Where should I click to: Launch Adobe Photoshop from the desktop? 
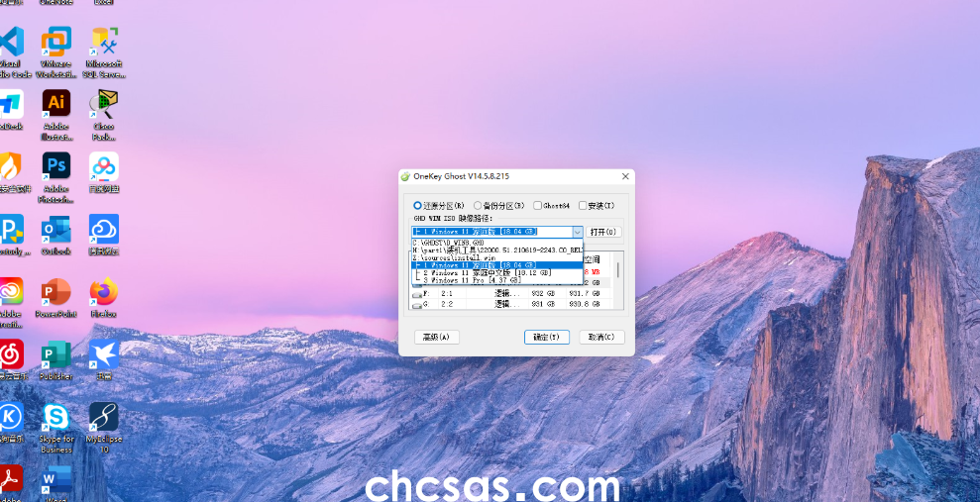[56, 176]
